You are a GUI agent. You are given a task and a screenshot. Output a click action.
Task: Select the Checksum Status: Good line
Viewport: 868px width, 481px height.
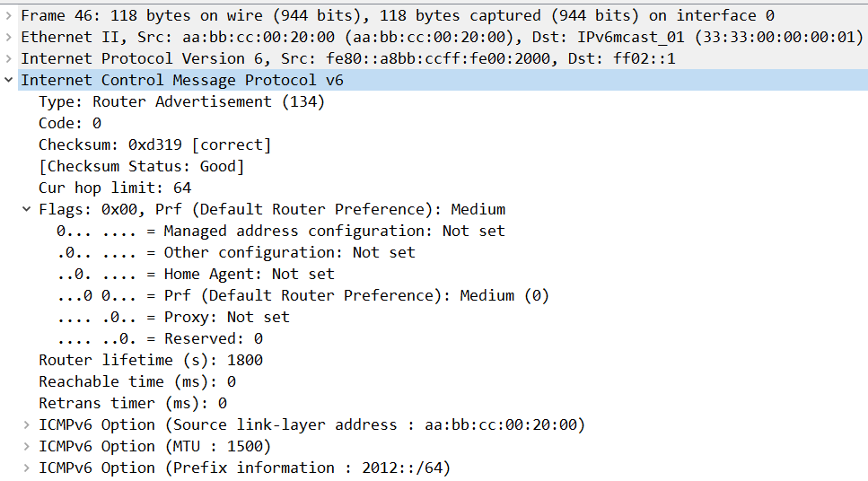(141, 166)
